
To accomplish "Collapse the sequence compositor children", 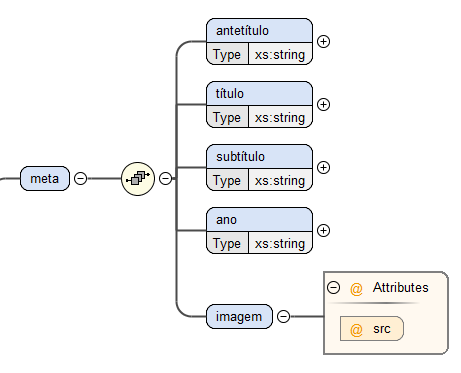I will point(166,179).
